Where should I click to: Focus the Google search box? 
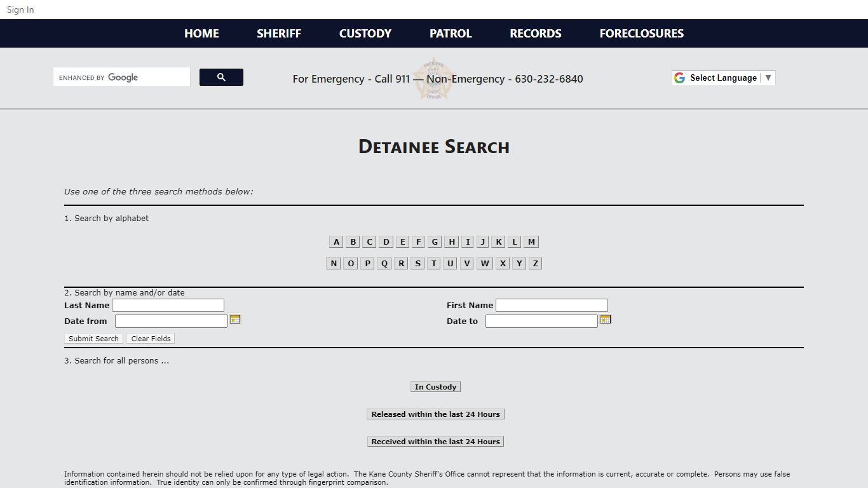(122, 78)
